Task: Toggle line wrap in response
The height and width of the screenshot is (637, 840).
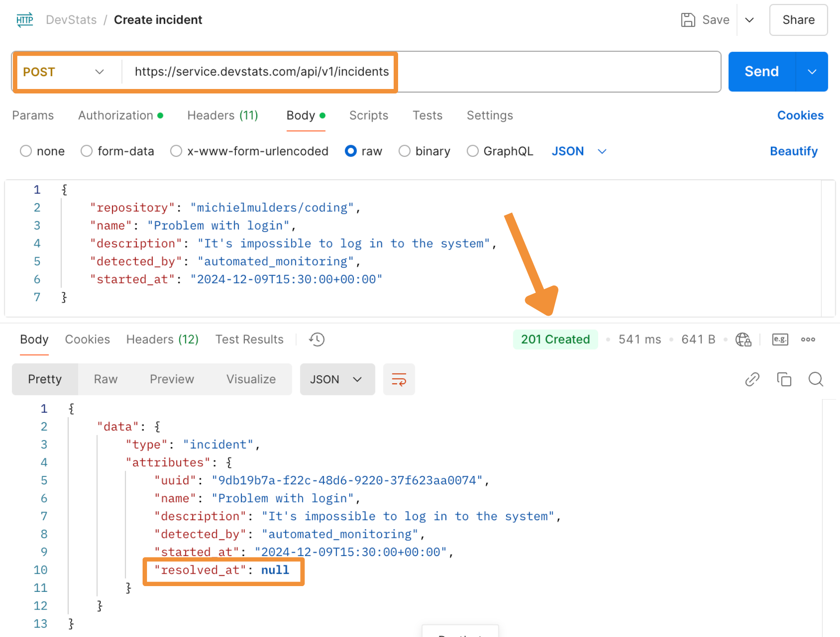Action: click(399, 379)
